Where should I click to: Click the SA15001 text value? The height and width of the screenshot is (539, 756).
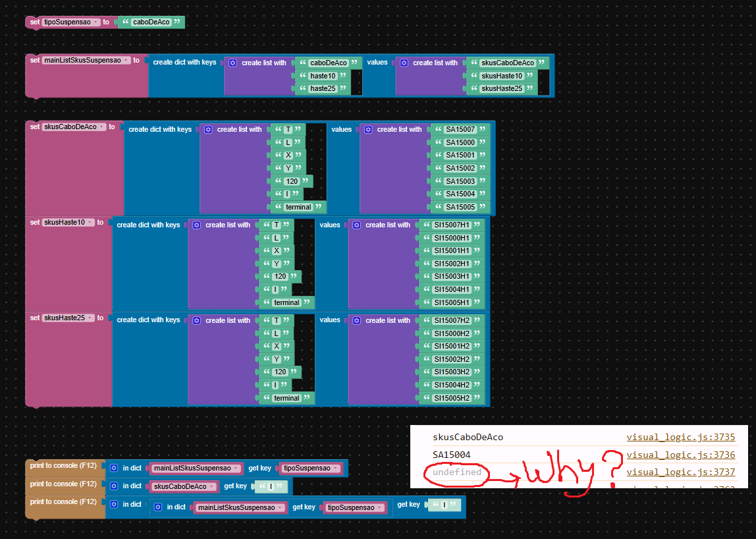[460, 155]
